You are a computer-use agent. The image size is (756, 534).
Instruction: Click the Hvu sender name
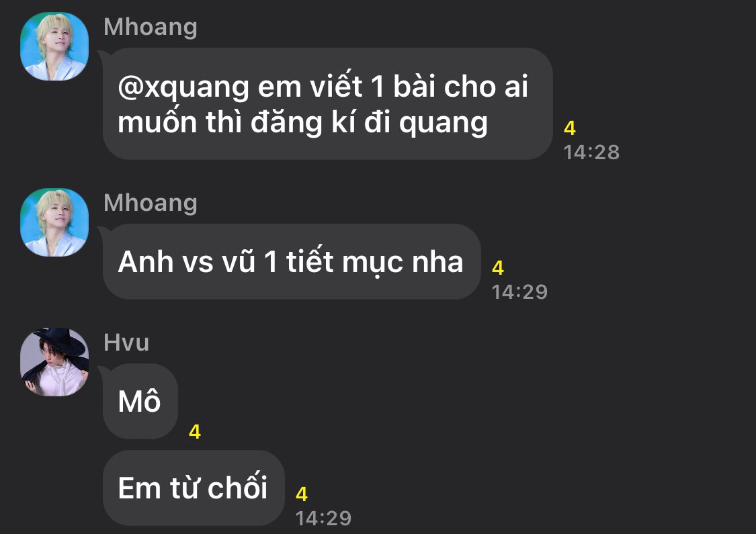point(126,343)
